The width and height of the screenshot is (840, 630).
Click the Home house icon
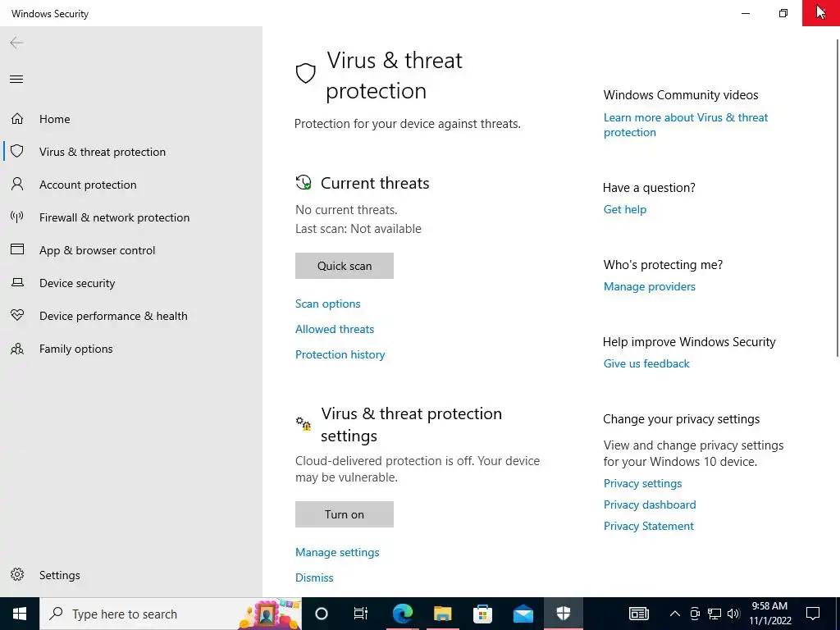point(17,118)
